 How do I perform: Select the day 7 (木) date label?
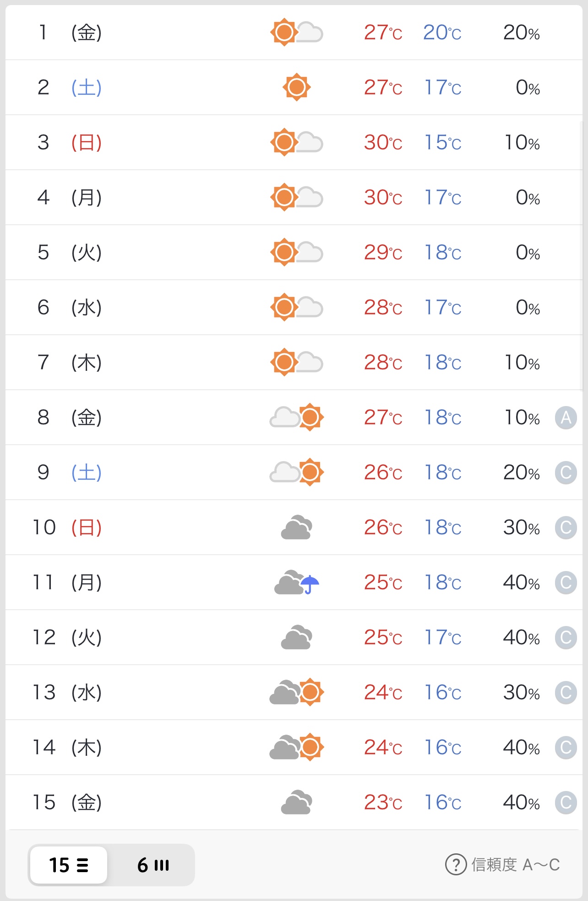coord(69,363)
